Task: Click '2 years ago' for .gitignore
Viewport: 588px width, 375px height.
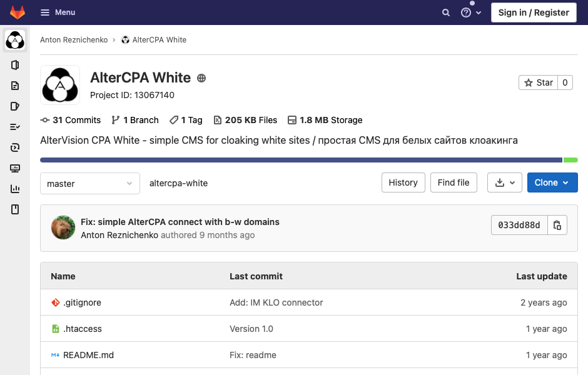Action: click(544, 302)
